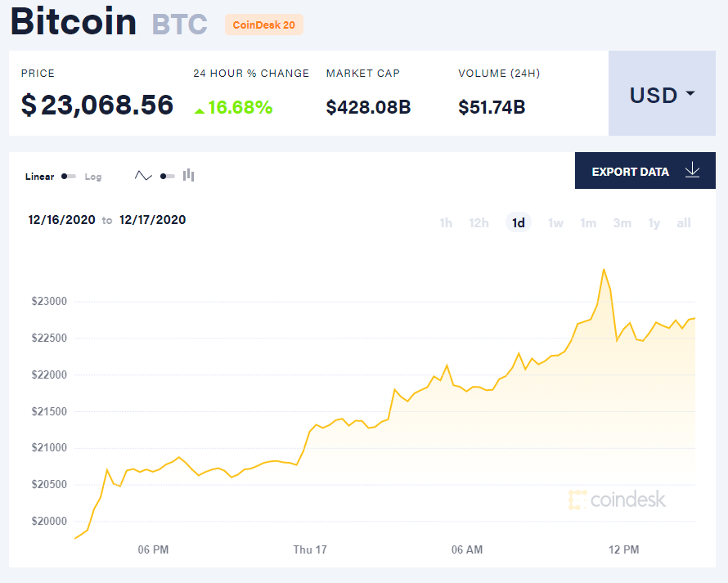728x583 pixels.
Task: Click the line chart icon
Action: [143, 176]
